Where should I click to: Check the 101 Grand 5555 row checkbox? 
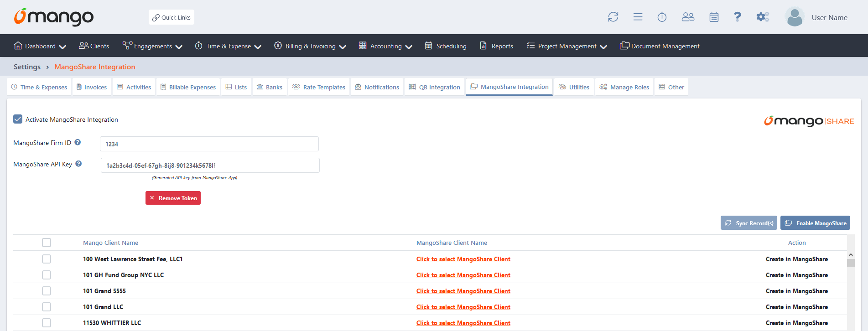pyautogui.click(x=47, y=291)
